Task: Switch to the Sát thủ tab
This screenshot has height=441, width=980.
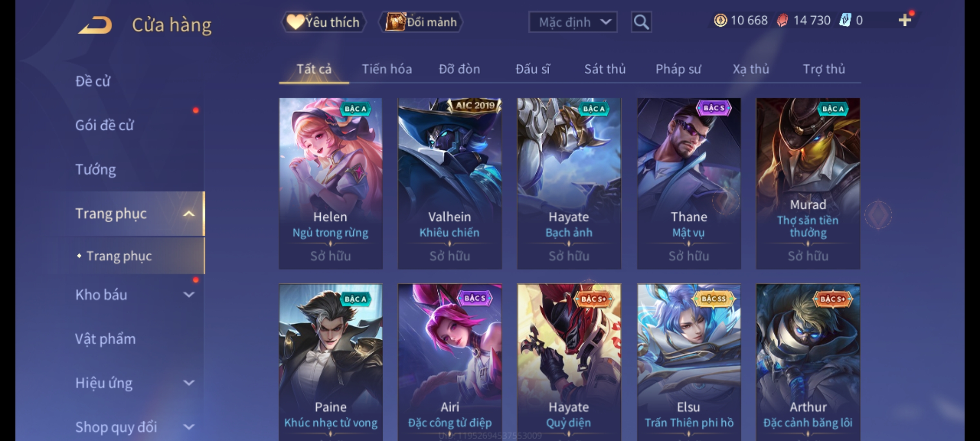Action: tap(605, 69)
